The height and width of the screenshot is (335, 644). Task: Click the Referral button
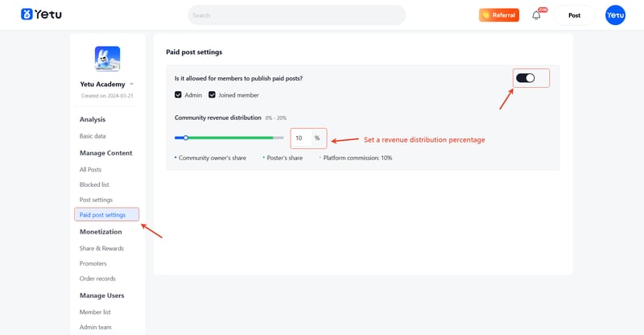pyautogui.click(x=498, y=15)
